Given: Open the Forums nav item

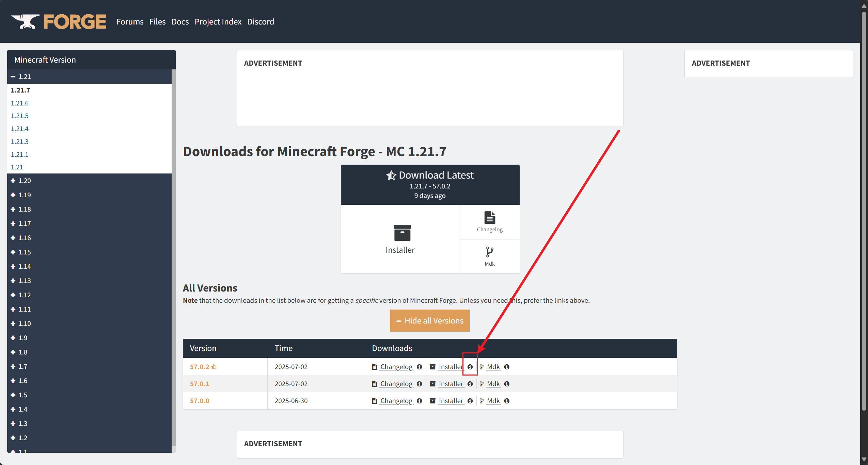Looking at the screenshot, I should coord(130,22).
